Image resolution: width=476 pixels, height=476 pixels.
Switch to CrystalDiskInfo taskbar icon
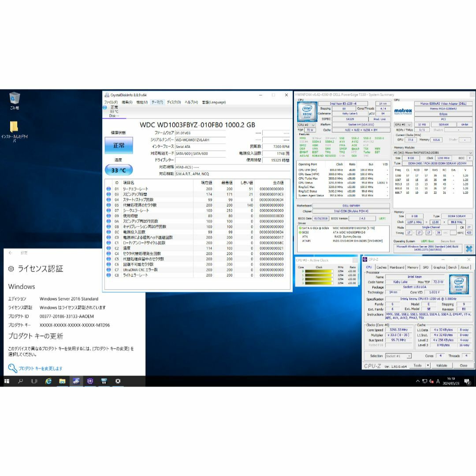click(76, 381)
